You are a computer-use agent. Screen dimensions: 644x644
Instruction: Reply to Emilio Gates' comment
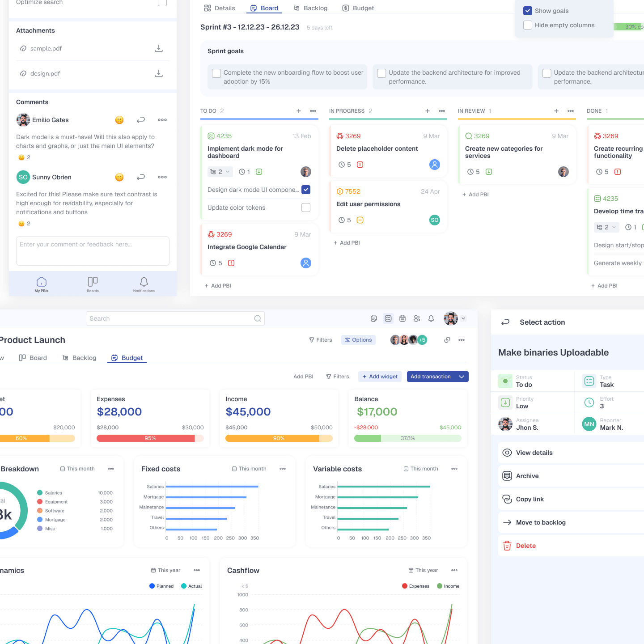click(x=141, y=120)
